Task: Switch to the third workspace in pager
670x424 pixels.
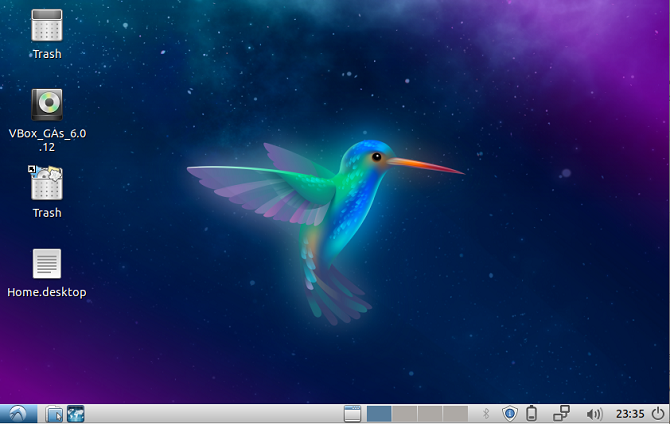Action: coord(430,414)
